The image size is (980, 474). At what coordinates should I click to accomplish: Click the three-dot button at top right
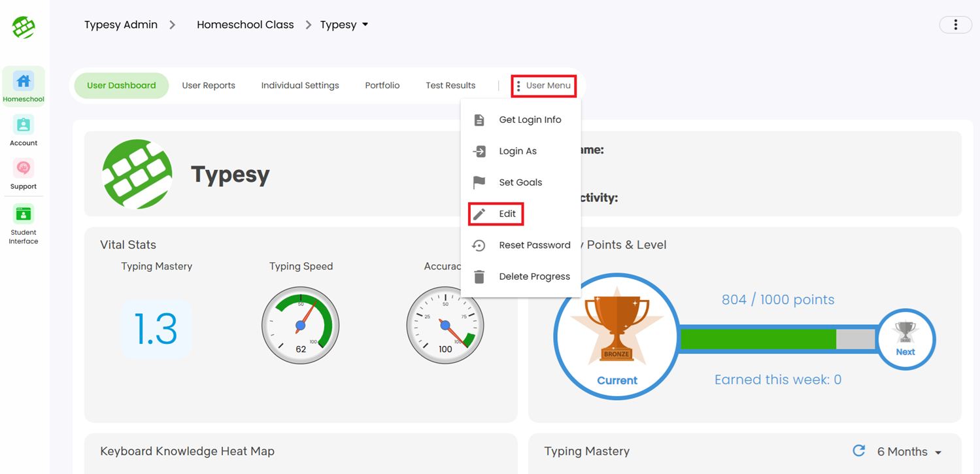click(x=955, y=25)
